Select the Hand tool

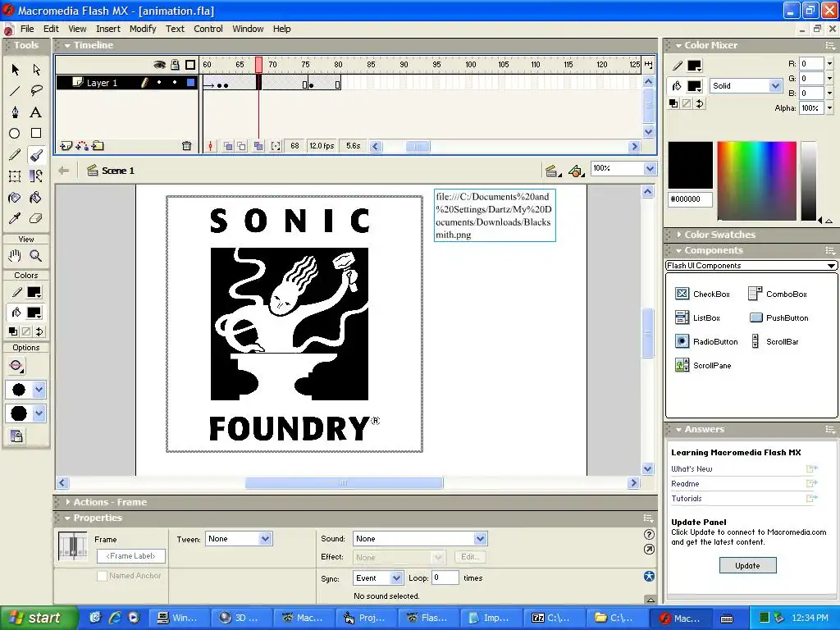[15, 256]
